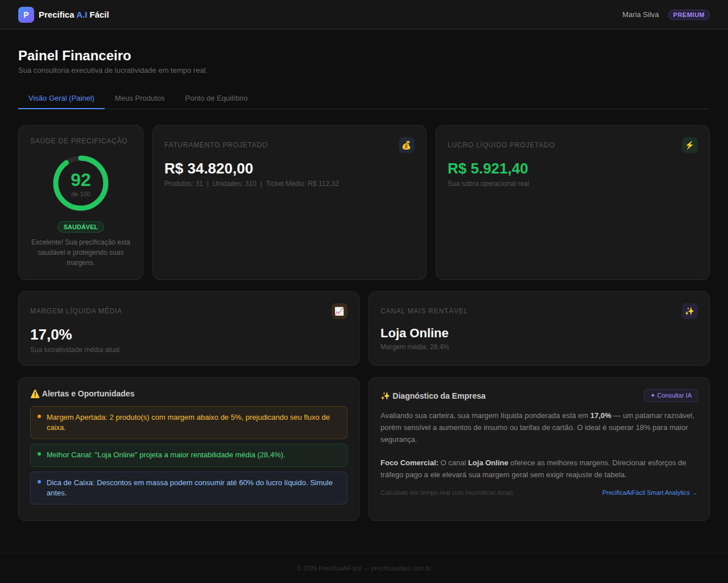Click the SAUDÁVEL status badge

[x=81, y=227]
